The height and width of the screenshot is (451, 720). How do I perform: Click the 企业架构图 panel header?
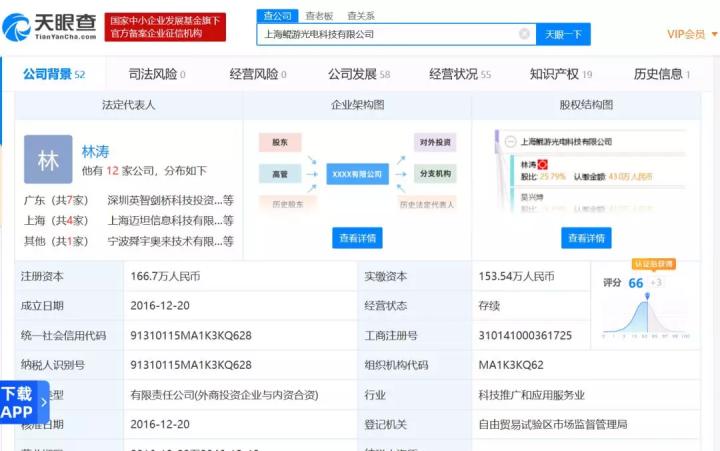[357, 105]
